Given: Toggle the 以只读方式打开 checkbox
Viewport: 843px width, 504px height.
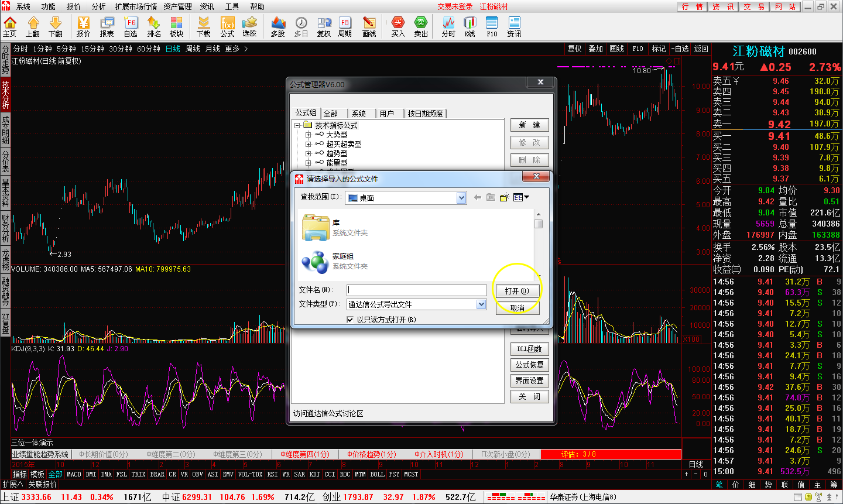Looking at the screenshot, I should coord(350,320).
